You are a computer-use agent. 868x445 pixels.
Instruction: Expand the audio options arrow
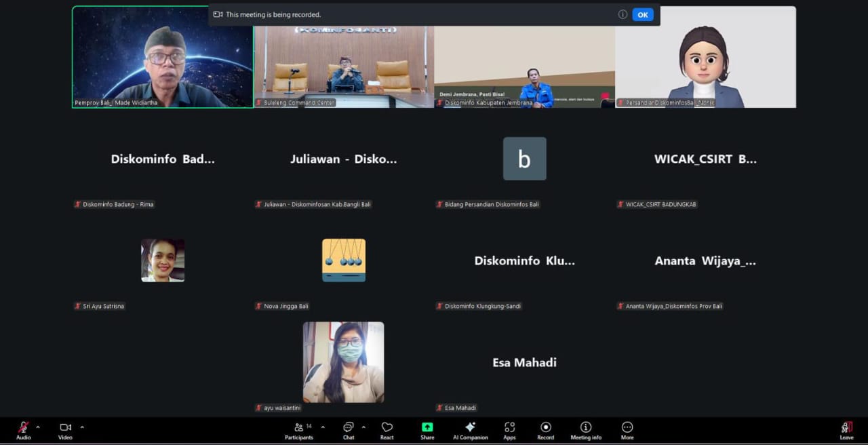[x=38, y=427]
